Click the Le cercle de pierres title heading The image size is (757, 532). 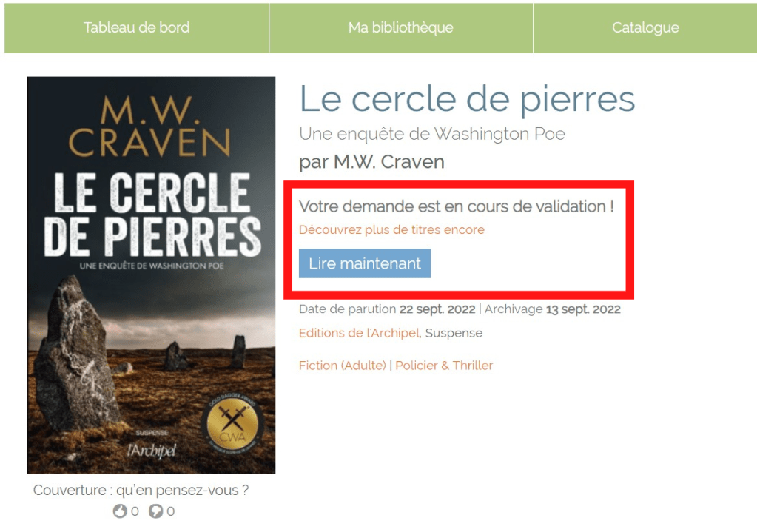click(x=467, y=99)
